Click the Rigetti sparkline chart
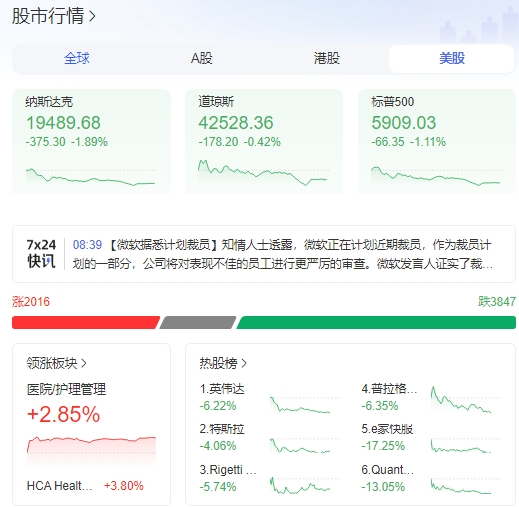Screen dimensions: 519x507 pos(304,486)
